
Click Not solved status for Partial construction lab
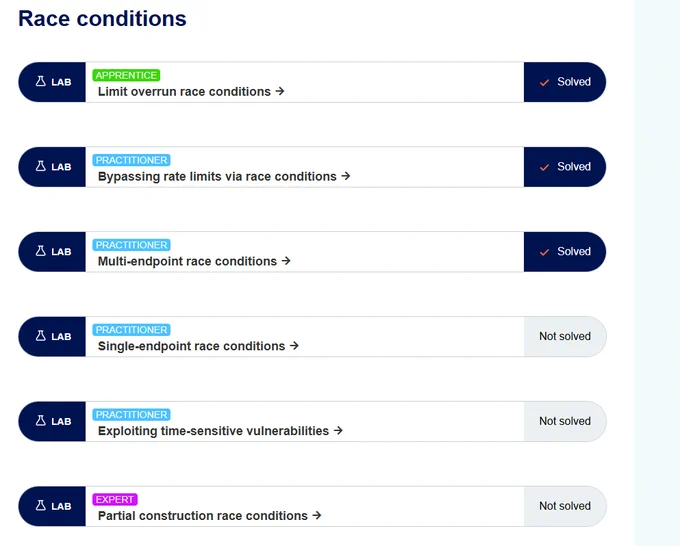tap(565, 506)
